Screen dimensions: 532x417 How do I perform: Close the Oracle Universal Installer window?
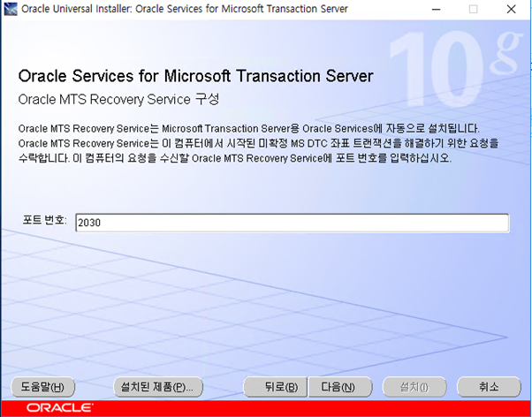point(512,9)
